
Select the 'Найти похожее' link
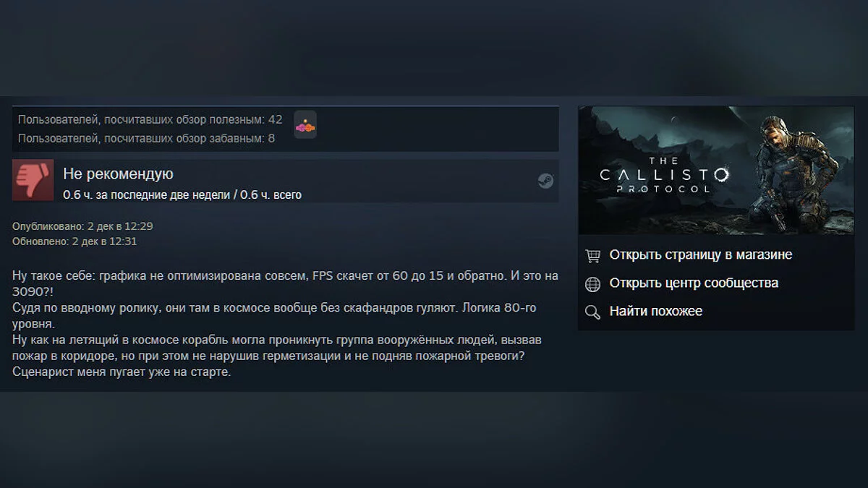point(656,311)
